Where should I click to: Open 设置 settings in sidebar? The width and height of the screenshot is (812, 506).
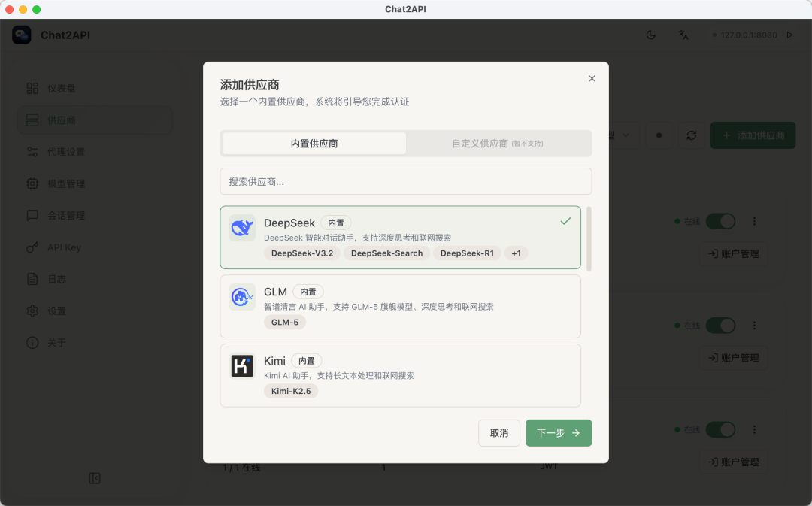pyautogui.click(x=95, y=311)
